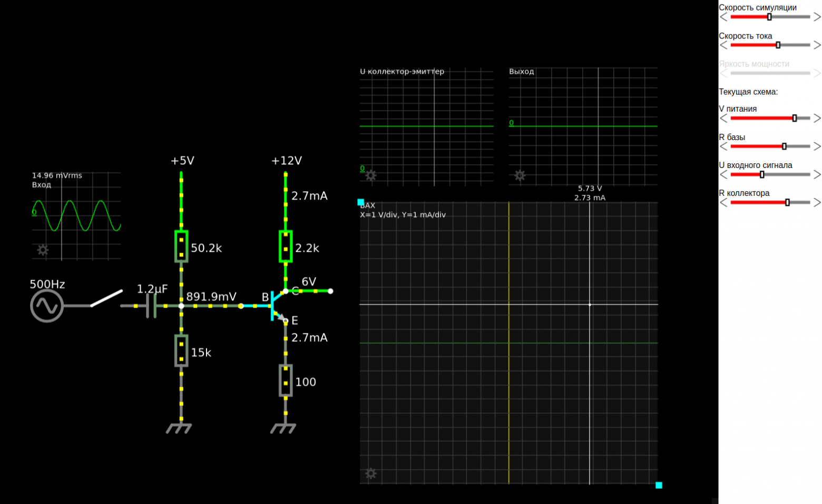Increase R коллектора with right arrow
Screen dimensions: 822x504
point(817,202)
